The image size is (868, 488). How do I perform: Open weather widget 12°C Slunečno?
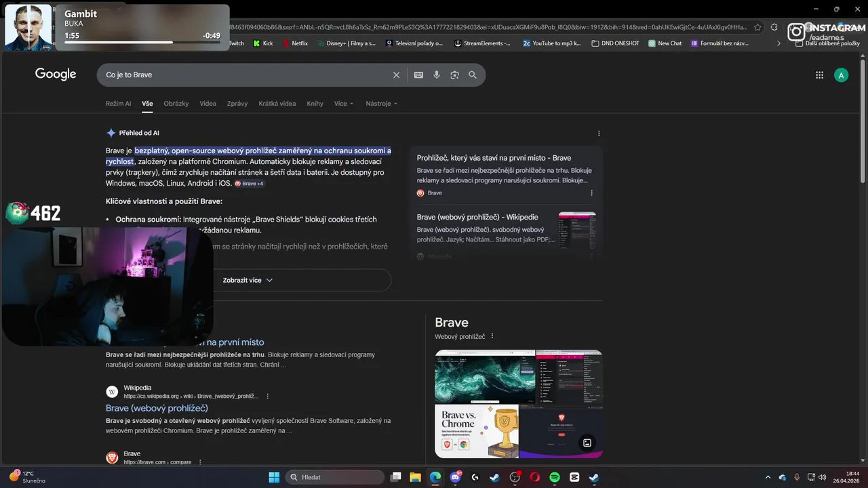[27, 477]
